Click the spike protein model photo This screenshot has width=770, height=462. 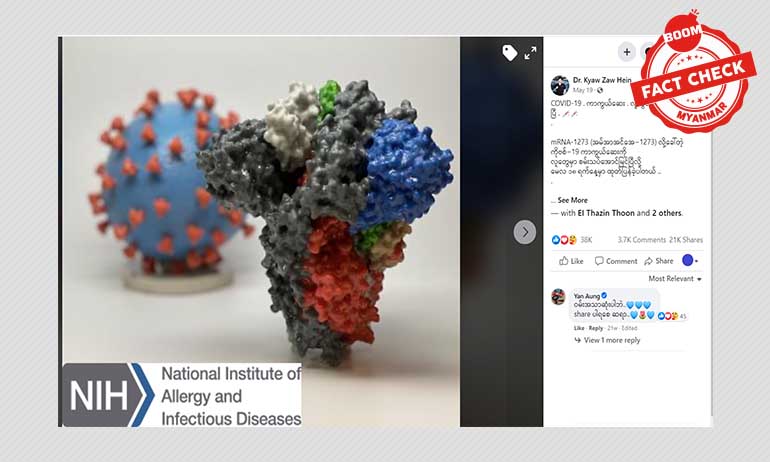point(261,231)
